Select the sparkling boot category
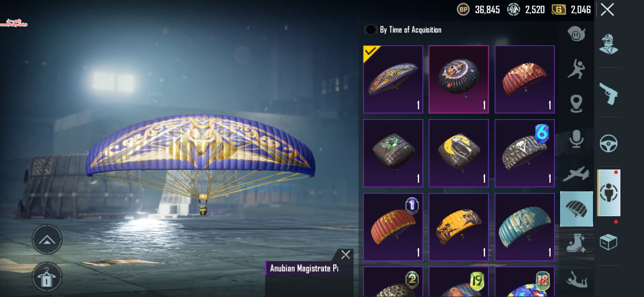Viewport: 644px width, 297px height. click(x=576, y=243)
